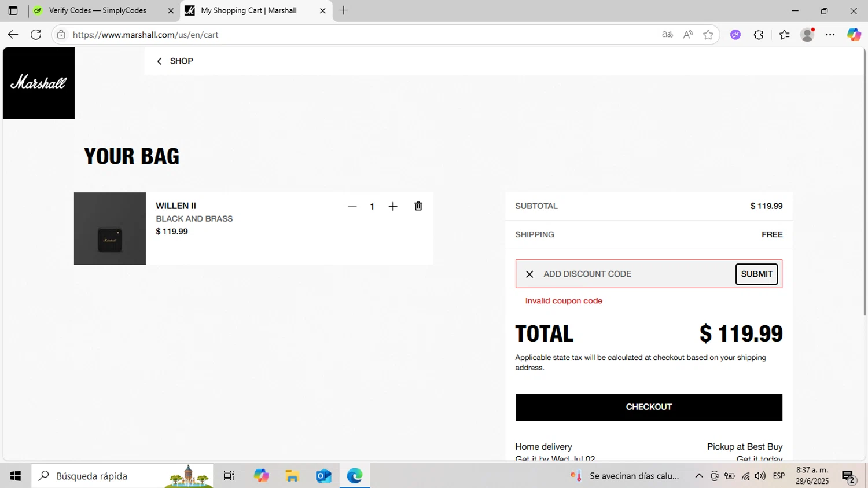
Task: Open the Favorites list icon
Action: pos(784,35)
